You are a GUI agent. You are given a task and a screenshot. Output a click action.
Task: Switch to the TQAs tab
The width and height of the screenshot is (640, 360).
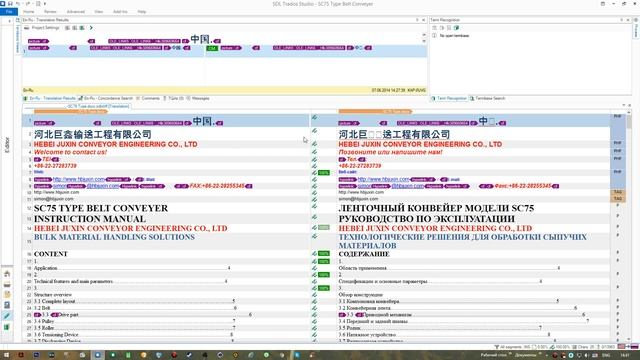[173, 98]
